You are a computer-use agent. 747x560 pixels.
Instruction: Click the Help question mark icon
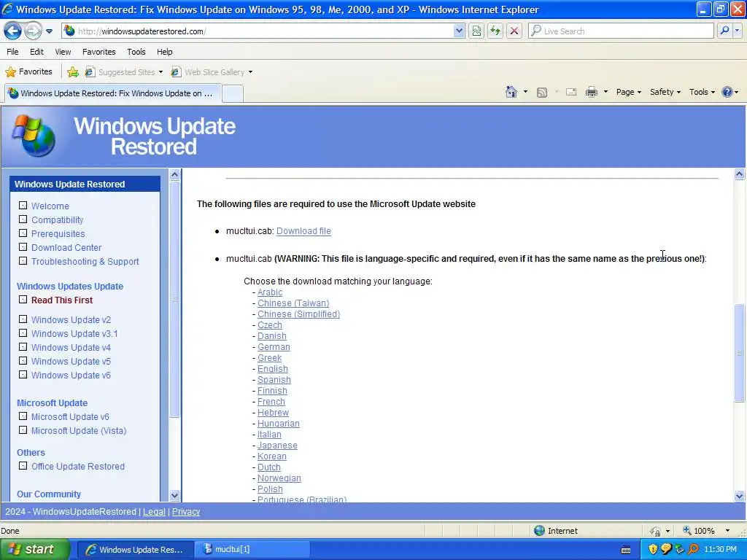pyautogui.click(x=727, y=92)
